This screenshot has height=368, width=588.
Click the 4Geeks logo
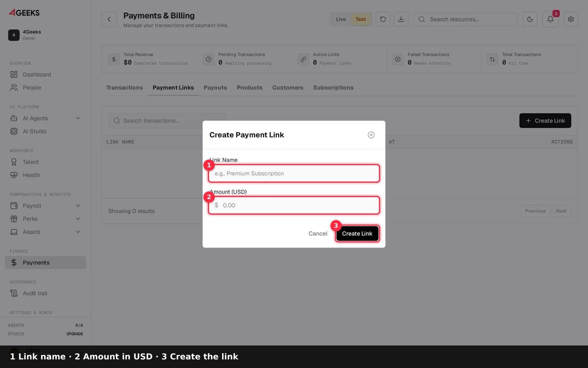tap(24, 12)
